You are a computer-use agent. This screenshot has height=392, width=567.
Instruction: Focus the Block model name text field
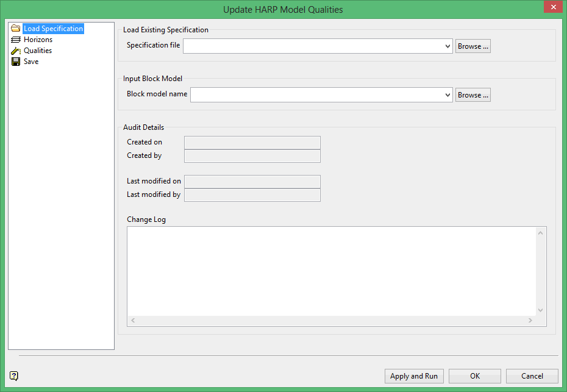click(316, 95)
